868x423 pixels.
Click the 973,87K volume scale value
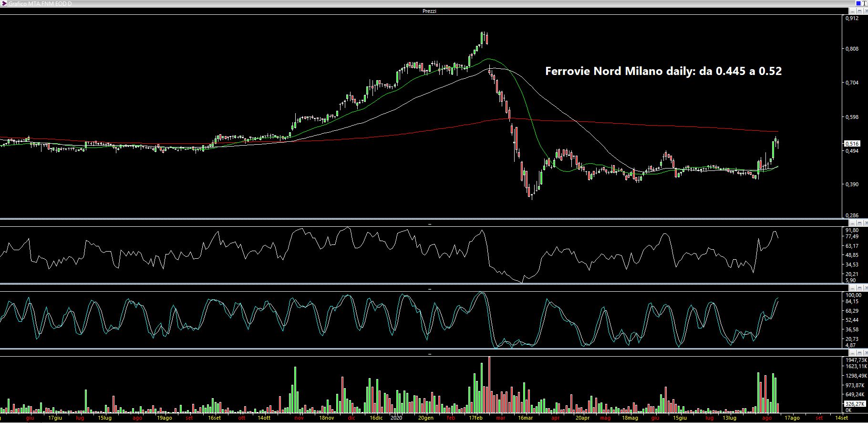point(855,385)
